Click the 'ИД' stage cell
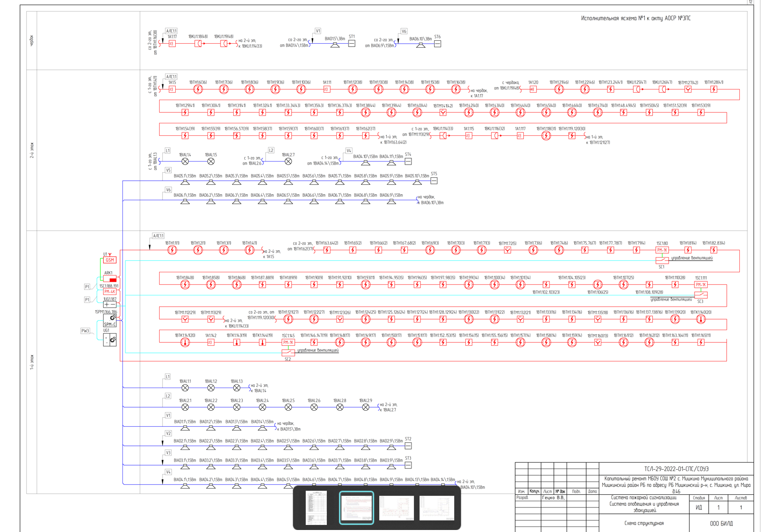The height and width of the screenshot is (532, 761). [x=699, y=507]
